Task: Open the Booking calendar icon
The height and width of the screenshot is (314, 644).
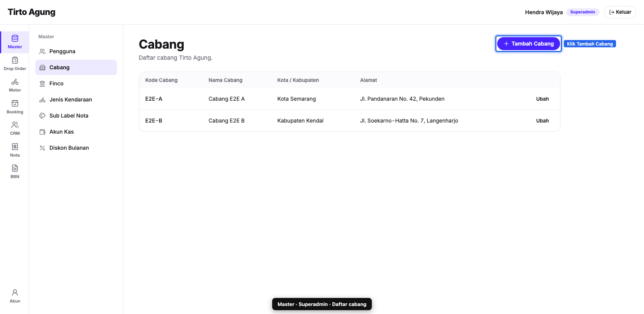Action: click(x=15, y=103)
